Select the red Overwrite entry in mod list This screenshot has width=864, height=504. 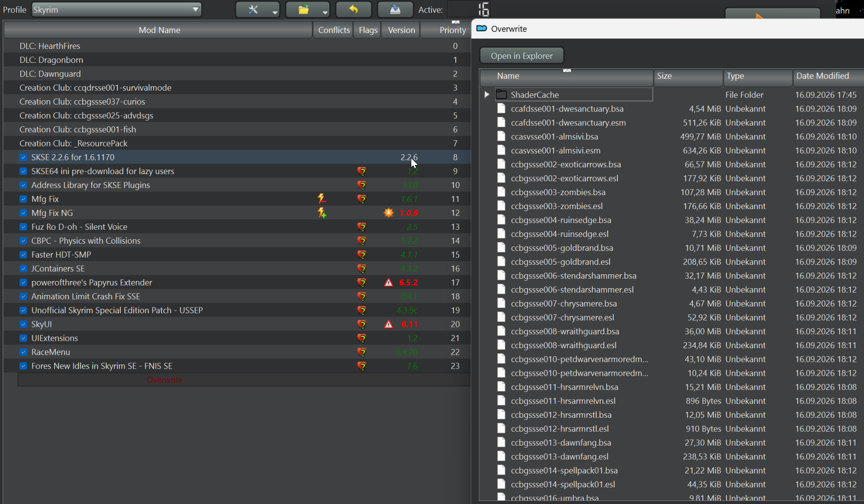[x=244, y=380]
